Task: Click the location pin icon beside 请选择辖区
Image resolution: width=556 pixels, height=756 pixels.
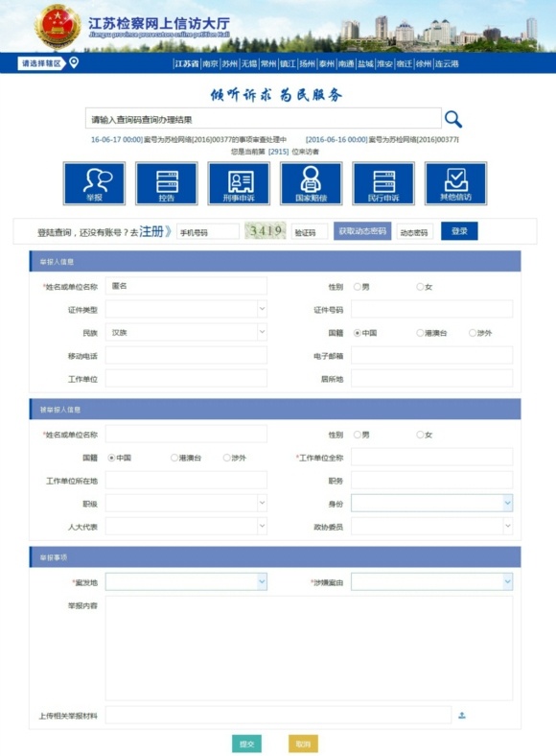Action: pyautogui.click(x=74, y=62)
